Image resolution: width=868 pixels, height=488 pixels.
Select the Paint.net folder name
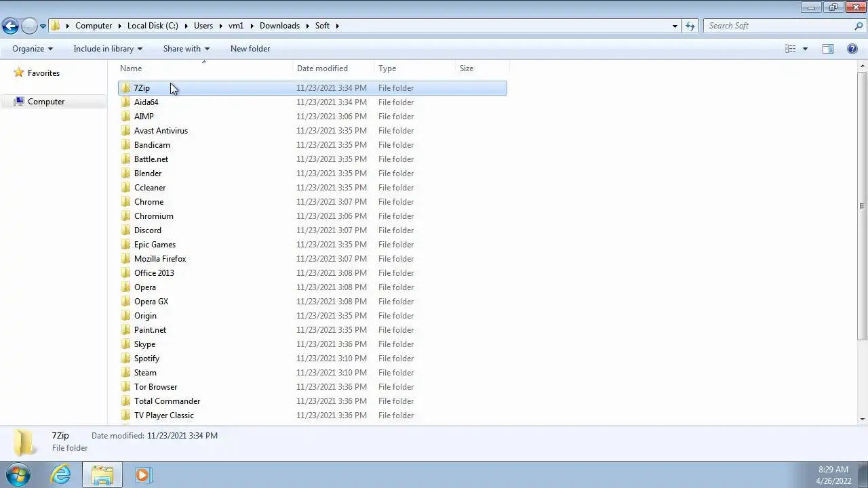coord(150,330)
